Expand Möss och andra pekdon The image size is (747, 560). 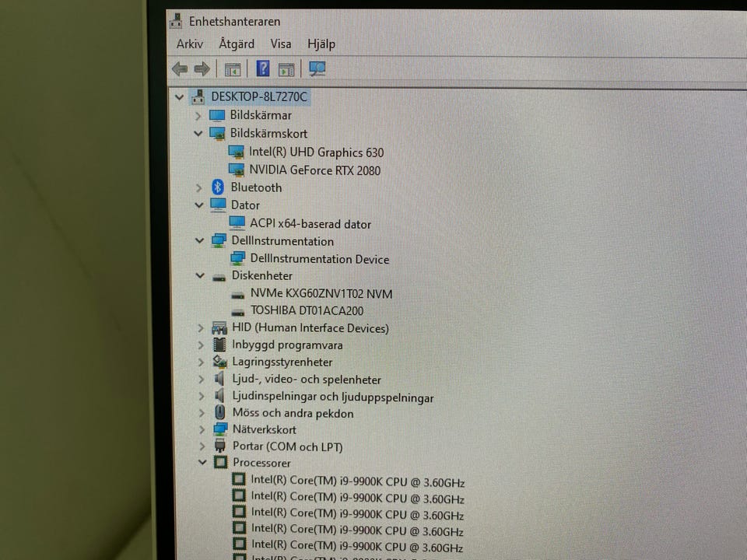(202, 413)
